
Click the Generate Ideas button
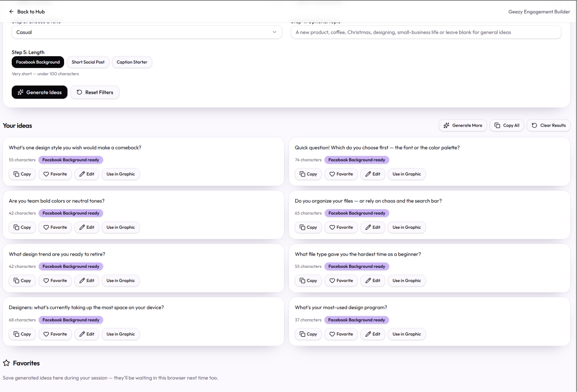[x=40, y=92]
